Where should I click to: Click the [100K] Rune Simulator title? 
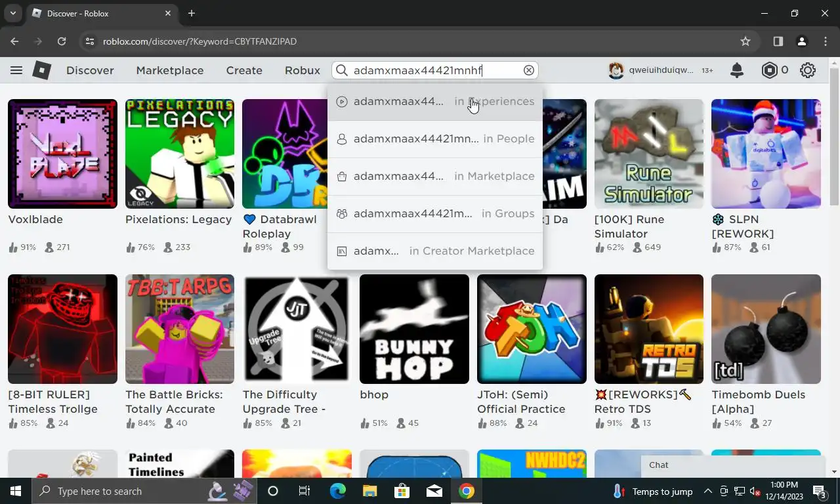[x=629, y=226]
